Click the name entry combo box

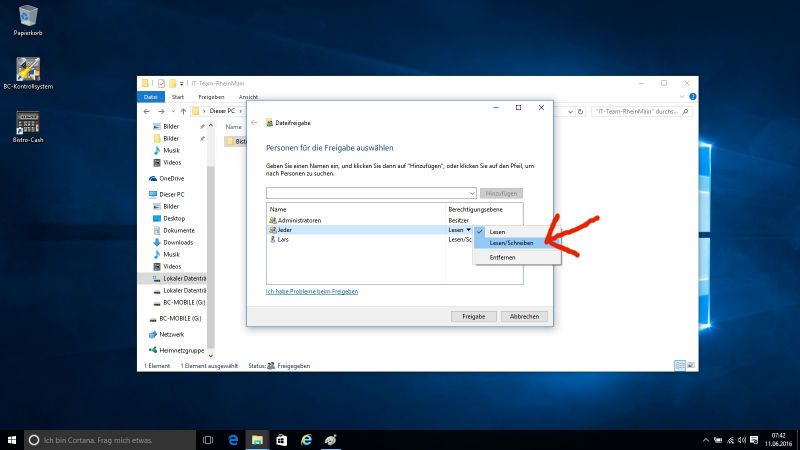[x=371, y=193]
